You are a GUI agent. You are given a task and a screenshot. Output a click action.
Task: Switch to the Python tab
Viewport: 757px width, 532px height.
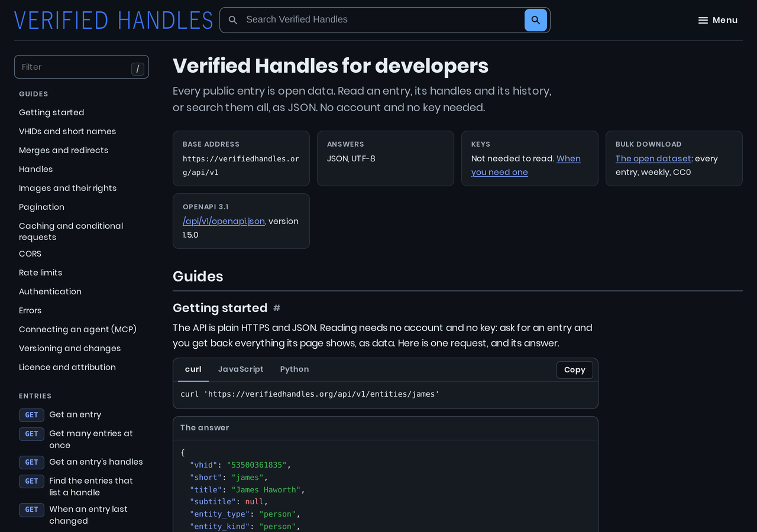(295, 369)
